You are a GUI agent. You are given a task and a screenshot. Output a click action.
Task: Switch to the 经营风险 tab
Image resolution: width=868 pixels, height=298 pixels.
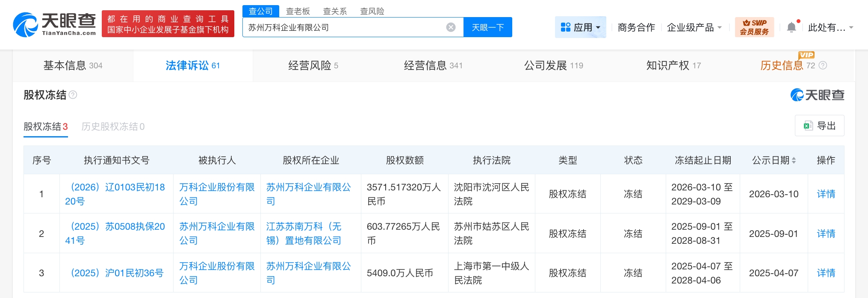tap(313, 65)
